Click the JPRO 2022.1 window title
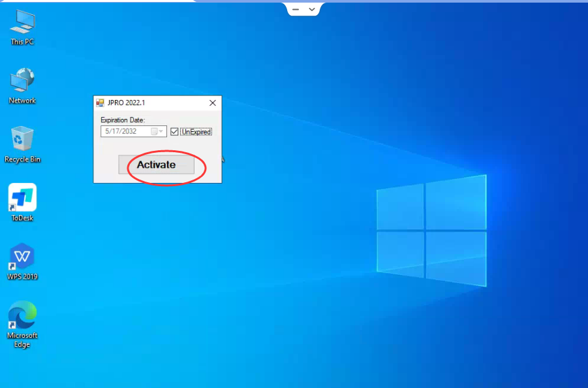This screenshot has height=388, width=588. 126,103
